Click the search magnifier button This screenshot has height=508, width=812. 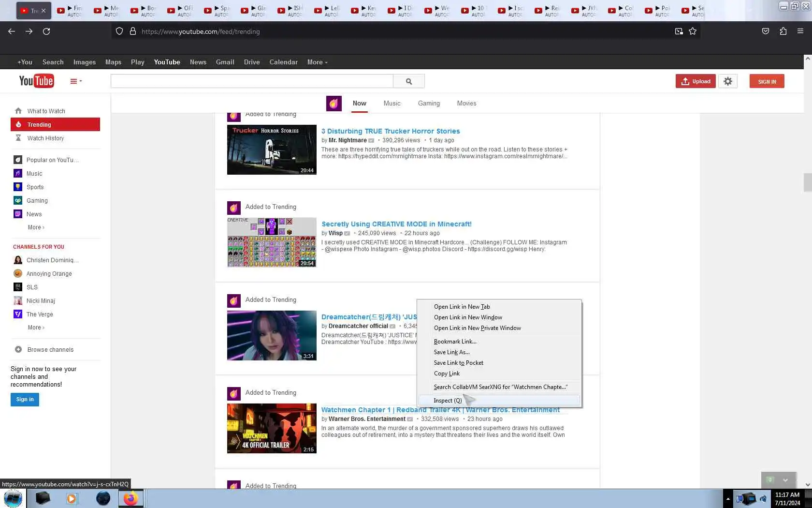point(409,81)
